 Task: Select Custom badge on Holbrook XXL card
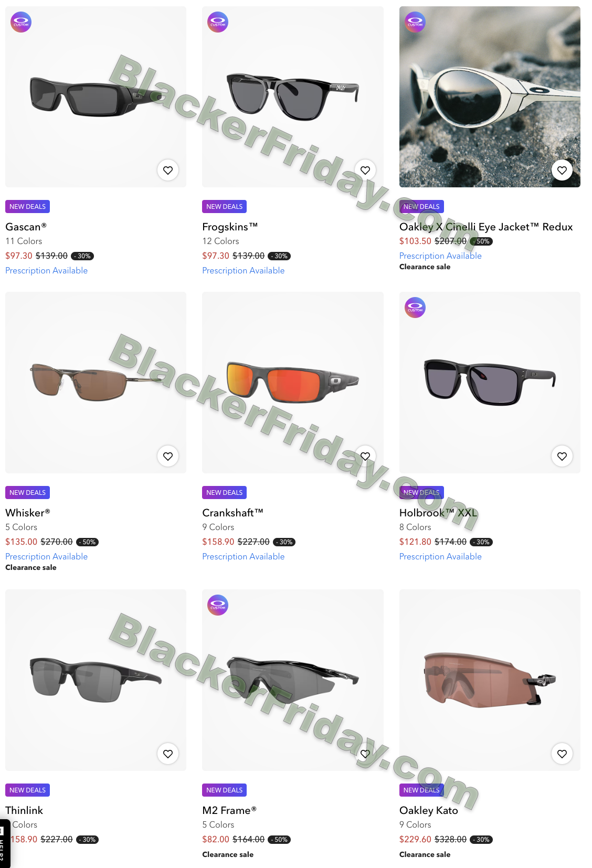pos(415,308)
